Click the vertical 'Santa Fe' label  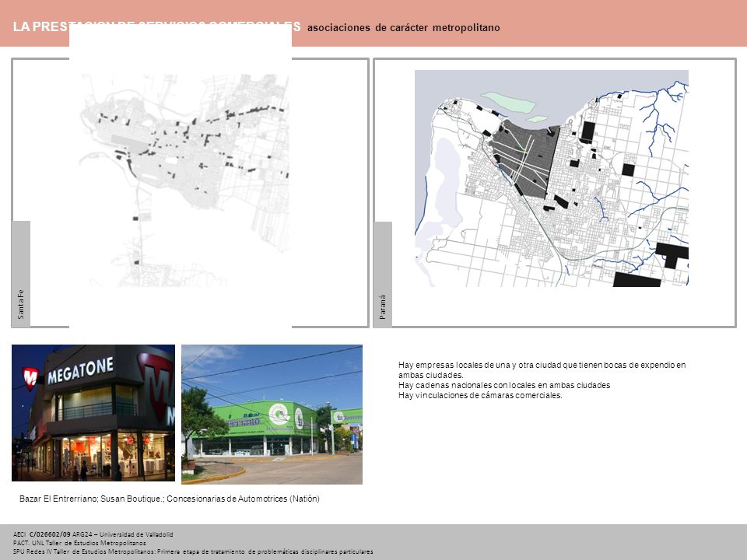click(20, 304)
